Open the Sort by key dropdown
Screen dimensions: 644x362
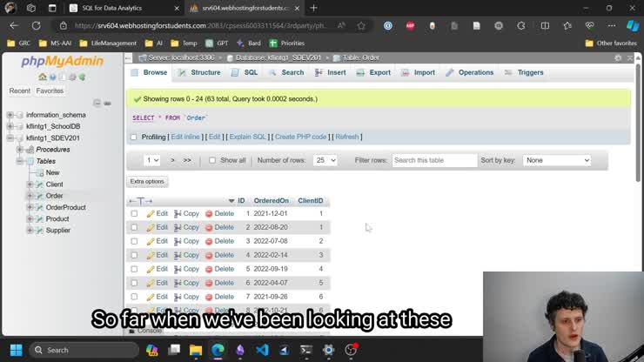557,161
